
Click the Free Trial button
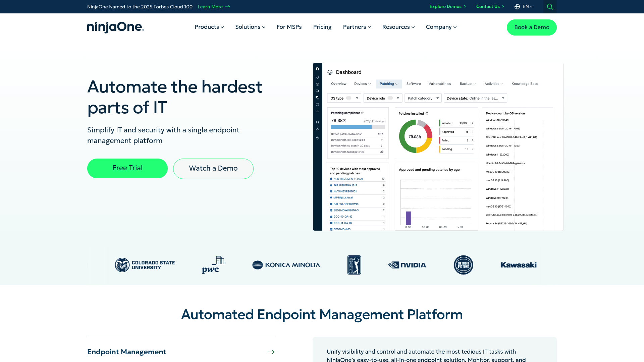127,168
